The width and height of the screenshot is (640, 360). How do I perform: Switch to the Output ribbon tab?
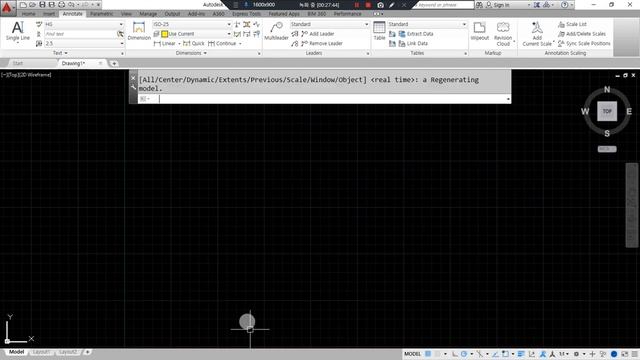point(172,14)
